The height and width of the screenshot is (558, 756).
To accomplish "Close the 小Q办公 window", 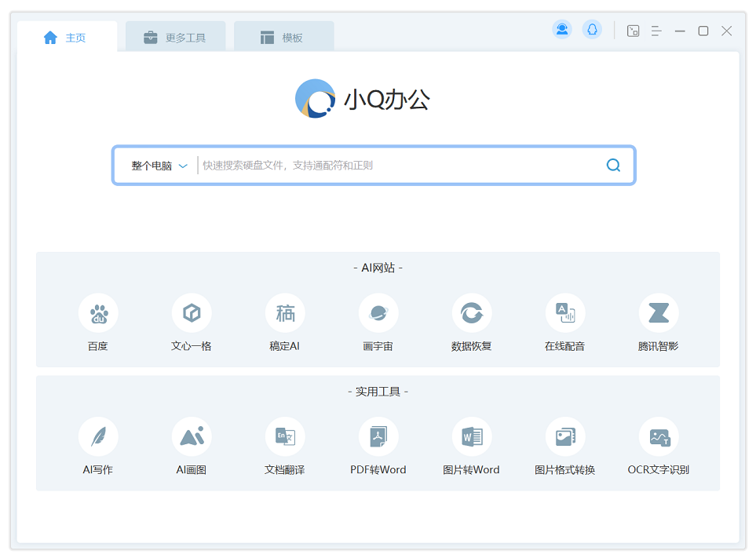I will coord(727,31).
